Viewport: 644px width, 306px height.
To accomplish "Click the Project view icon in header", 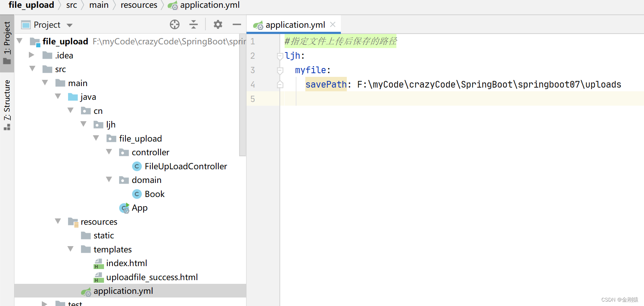I will point(26,25).
